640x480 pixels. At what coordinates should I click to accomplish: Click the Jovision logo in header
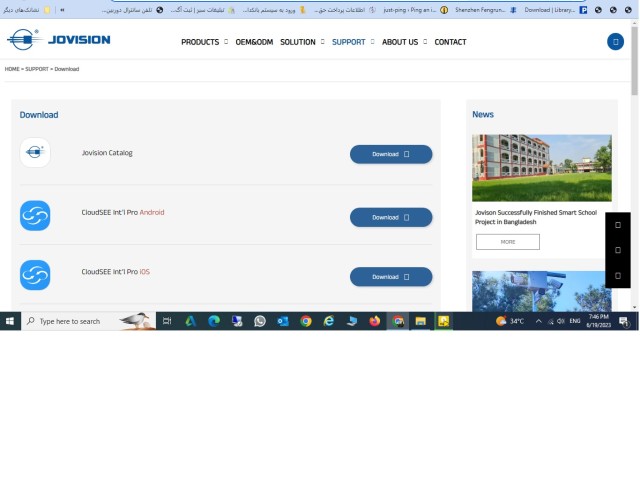(x=58, y=40)
